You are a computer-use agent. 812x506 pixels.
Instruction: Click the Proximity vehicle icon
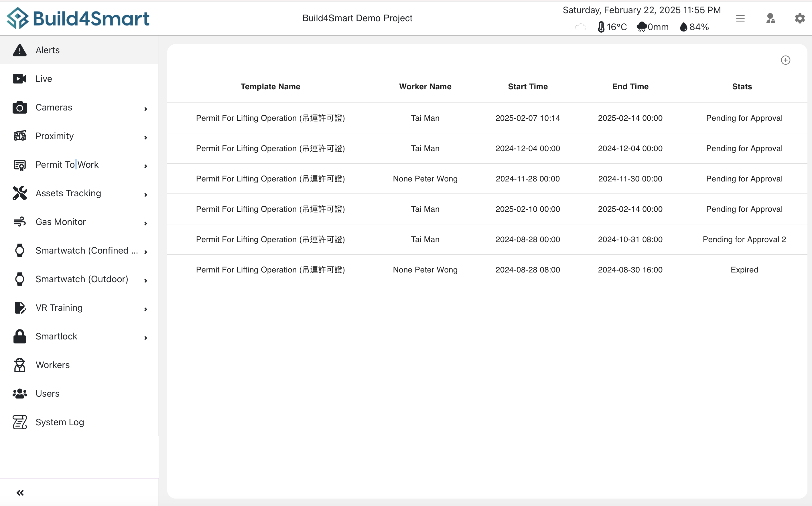[19, 136]
